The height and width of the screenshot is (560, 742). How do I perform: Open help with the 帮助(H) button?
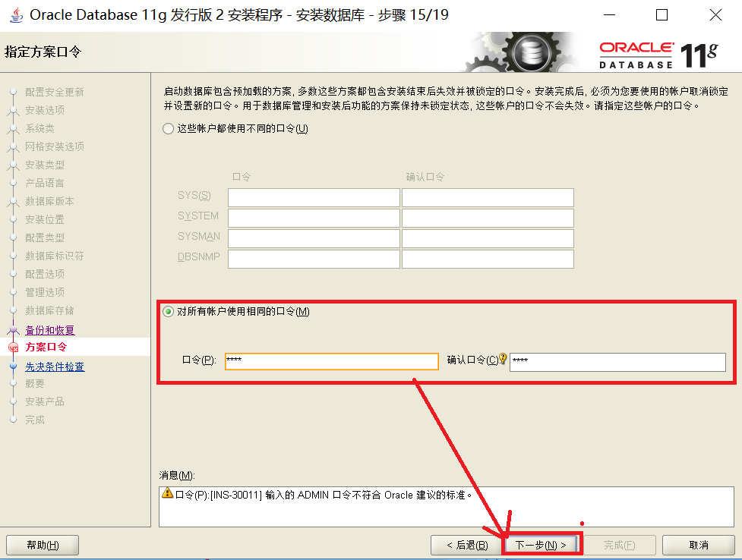(x=43, y=546)
